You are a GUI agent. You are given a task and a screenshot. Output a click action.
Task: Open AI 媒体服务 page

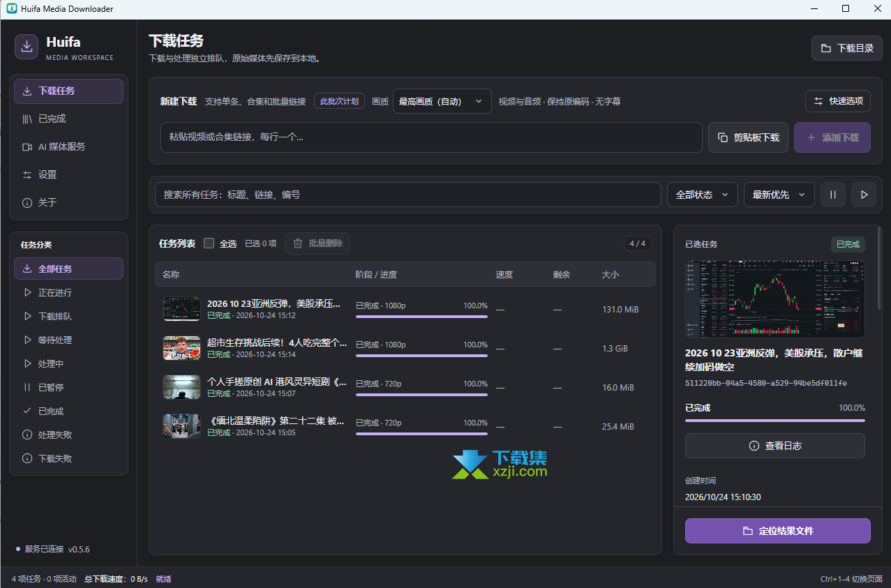tap(68, 147)
